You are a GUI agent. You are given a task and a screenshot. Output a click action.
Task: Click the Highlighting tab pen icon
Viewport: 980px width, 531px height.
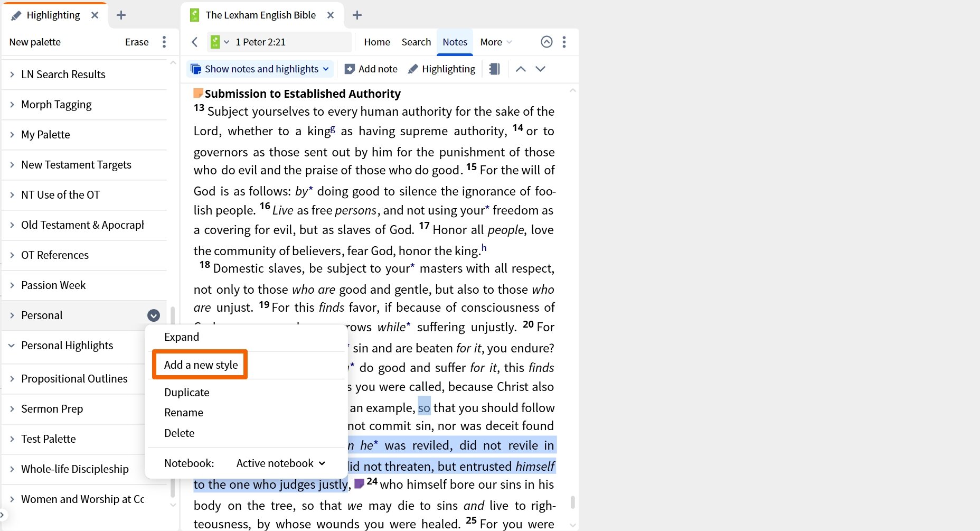pos(16,15)
